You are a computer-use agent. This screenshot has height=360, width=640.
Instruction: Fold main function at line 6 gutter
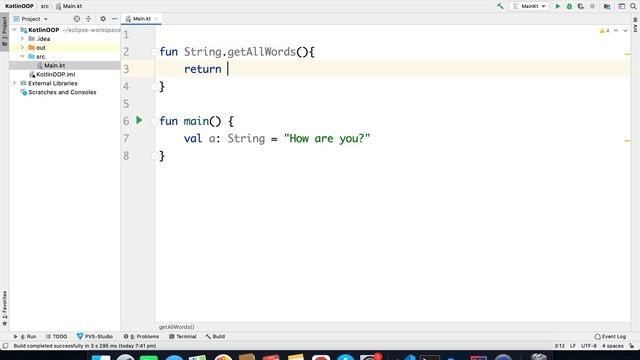click(154, 121)
